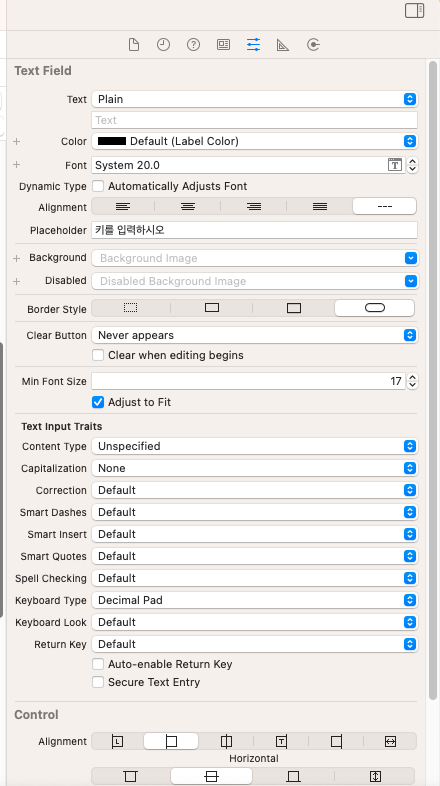440x786 pixels.
Task: Open the Identity inspector tab
Action: click(x=224, y=45)
